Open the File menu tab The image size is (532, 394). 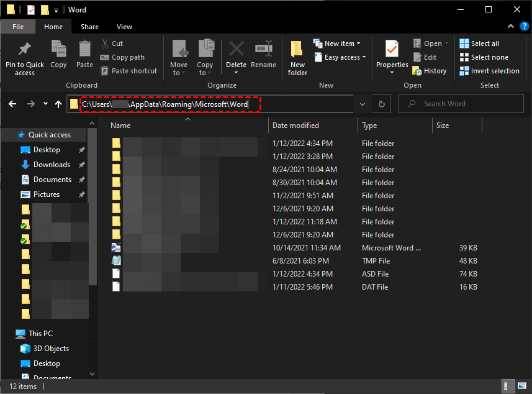coord(17,27)
